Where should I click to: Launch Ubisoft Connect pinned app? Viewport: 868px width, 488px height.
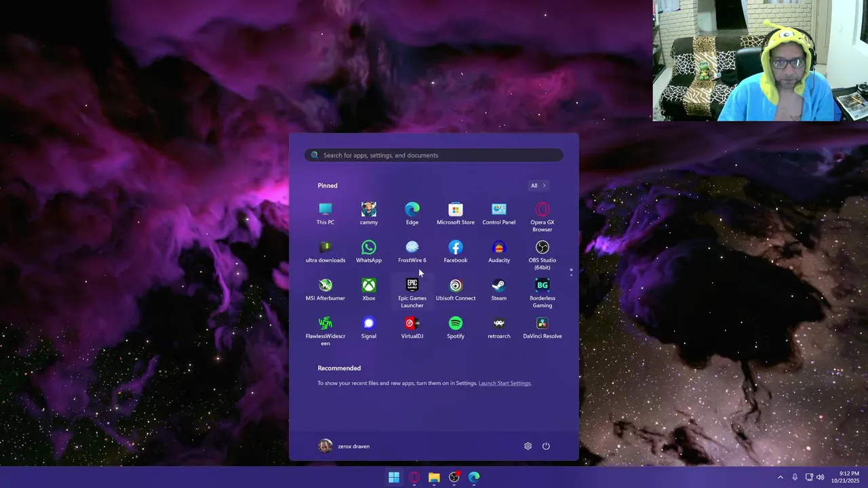point(456,290)
